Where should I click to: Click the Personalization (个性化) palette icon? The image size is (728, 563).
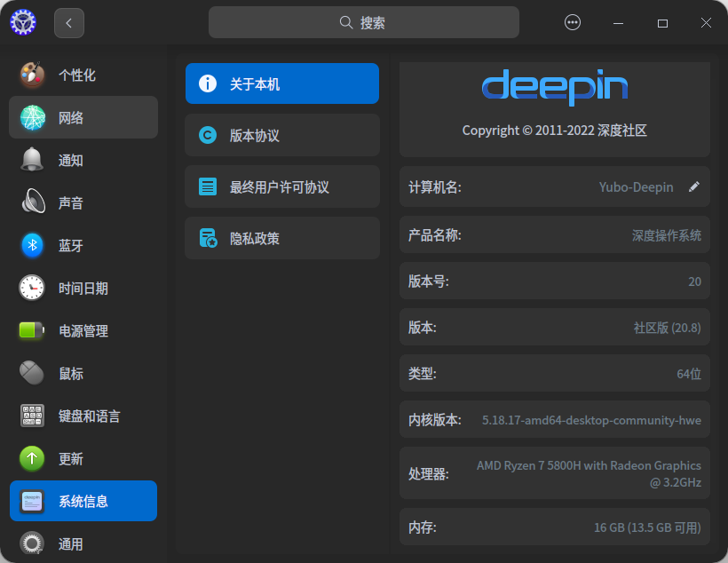click(33, 75)
